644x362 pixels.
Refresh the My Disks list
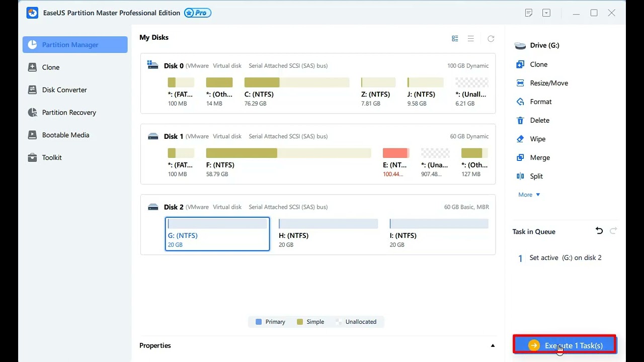click(x=491, y=39)
